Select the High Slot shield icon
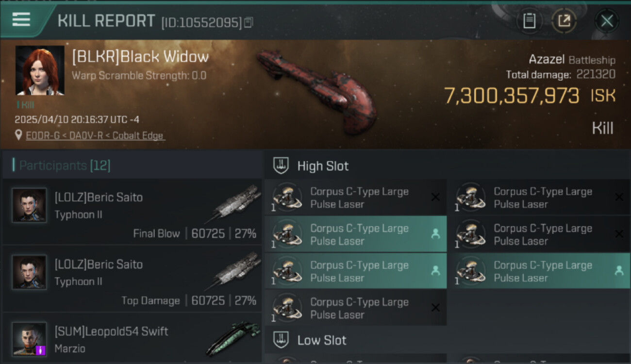 pyautogui.click(x=281, y=166)
